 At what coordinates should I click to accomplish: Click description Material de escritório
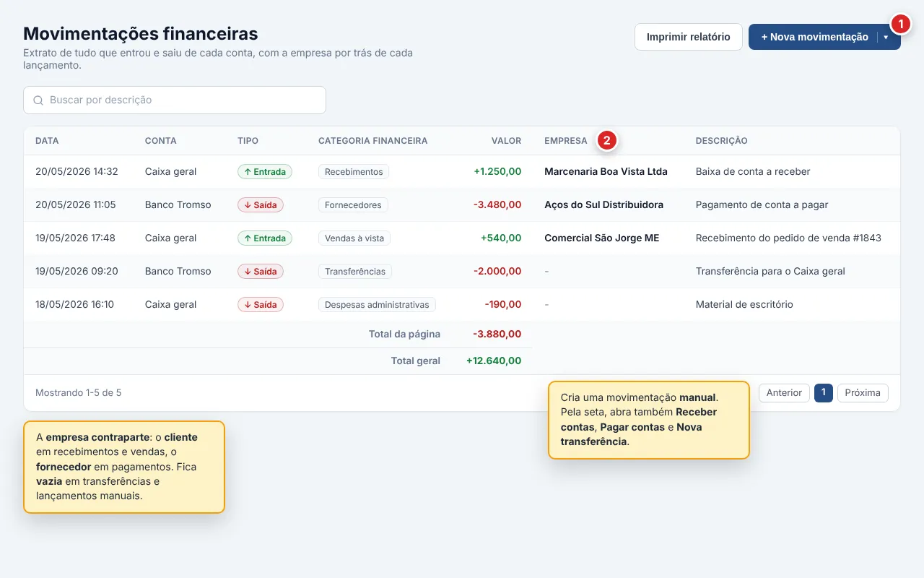click(744, 305)
